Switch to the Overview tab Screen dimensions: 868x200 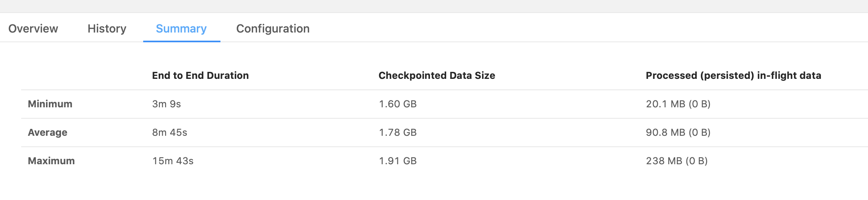pos(33,28)
